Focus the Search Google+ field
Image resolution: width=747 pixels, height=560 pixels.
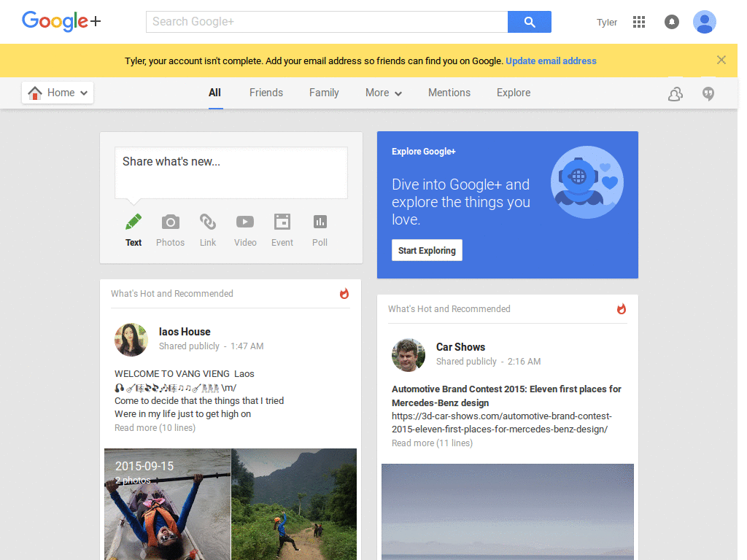327,22
